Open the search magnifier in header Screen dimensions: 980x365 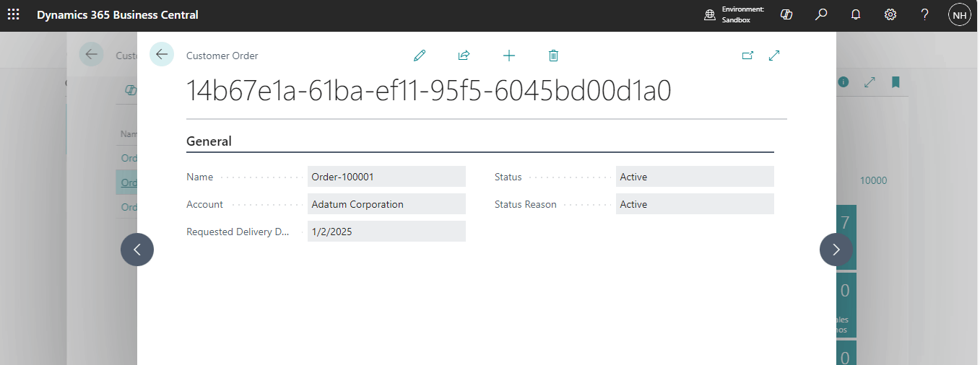point(821,15)
